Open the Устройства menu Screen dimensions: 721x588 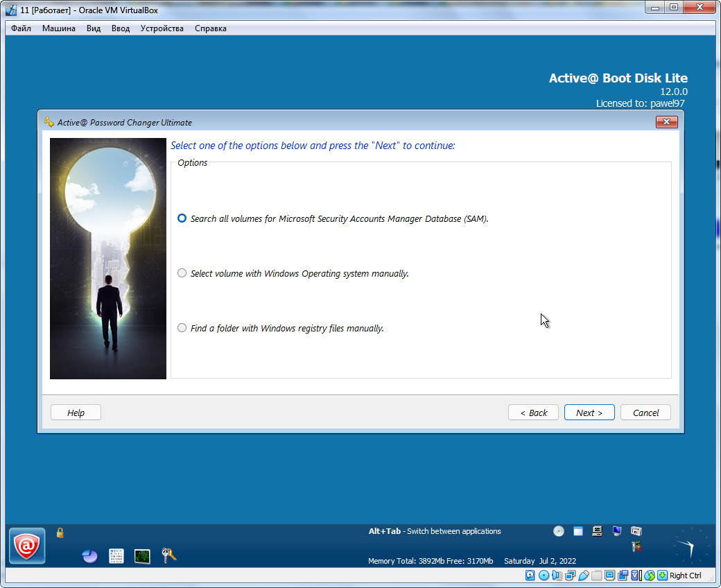click(x=162, y=28)
